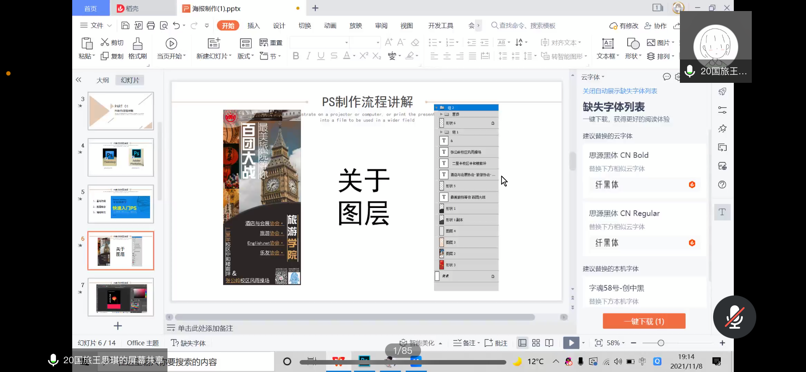Viewport: 806px width, 372px height.
Task: Click the zoom slider handle in status bar
Action: (661, 343)
